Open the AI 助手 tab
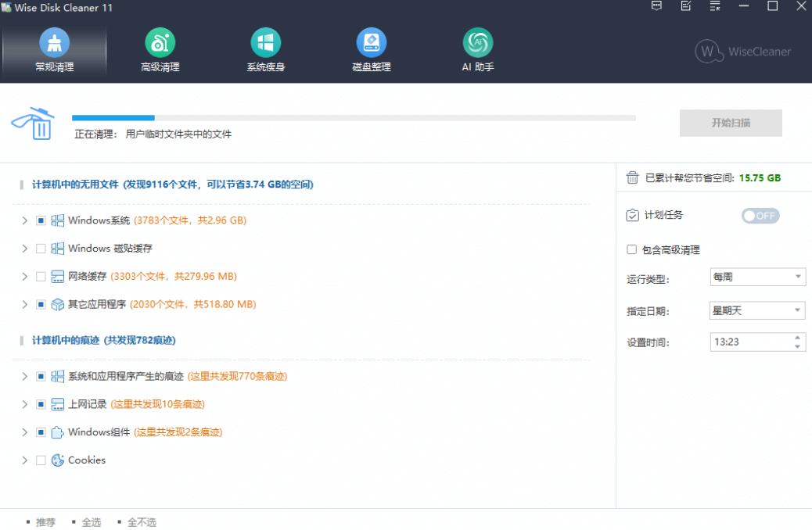812x530 pixels. coord(477,51)
